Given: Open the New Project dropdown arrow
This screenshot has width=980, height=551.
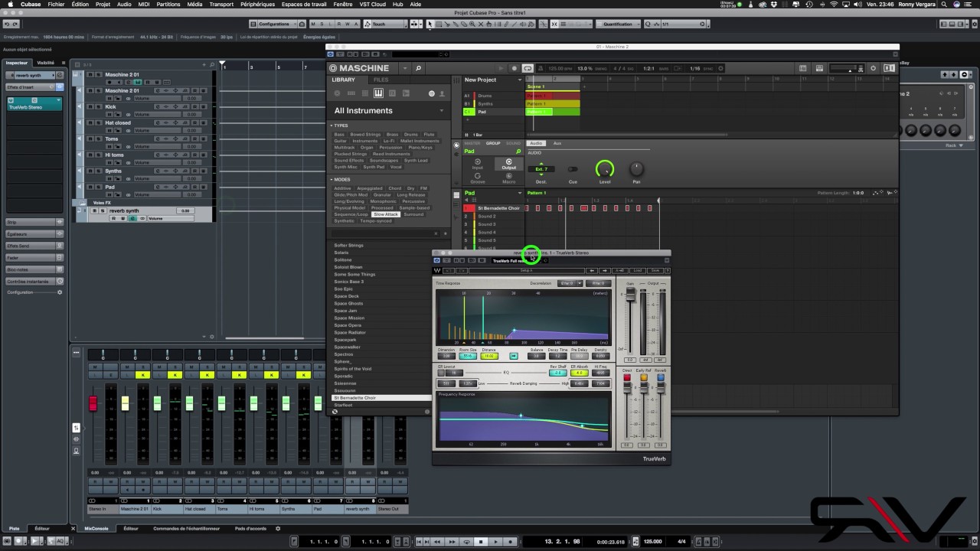Looking at the screenshot, I should tap(520, 80).
